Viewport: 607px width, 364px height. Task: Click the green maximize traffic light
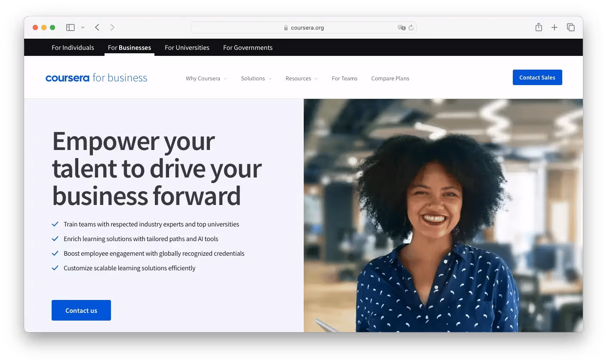pos(52,27)
